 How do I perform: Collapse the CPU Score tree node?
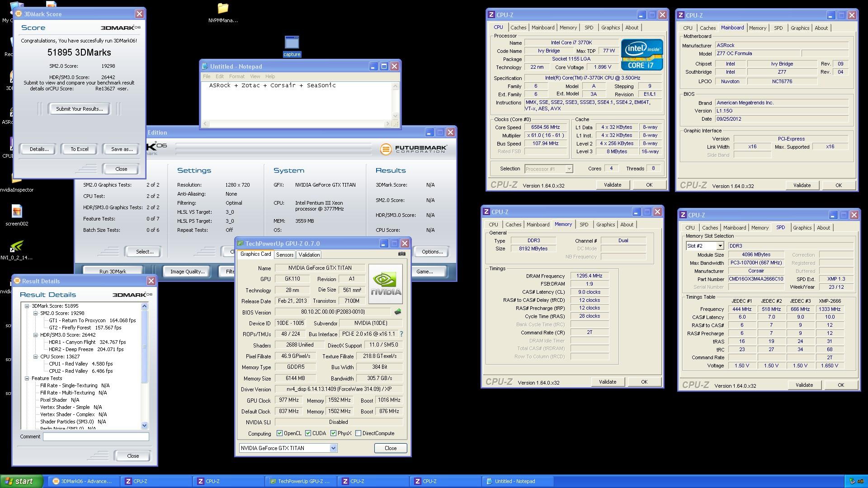36,357
